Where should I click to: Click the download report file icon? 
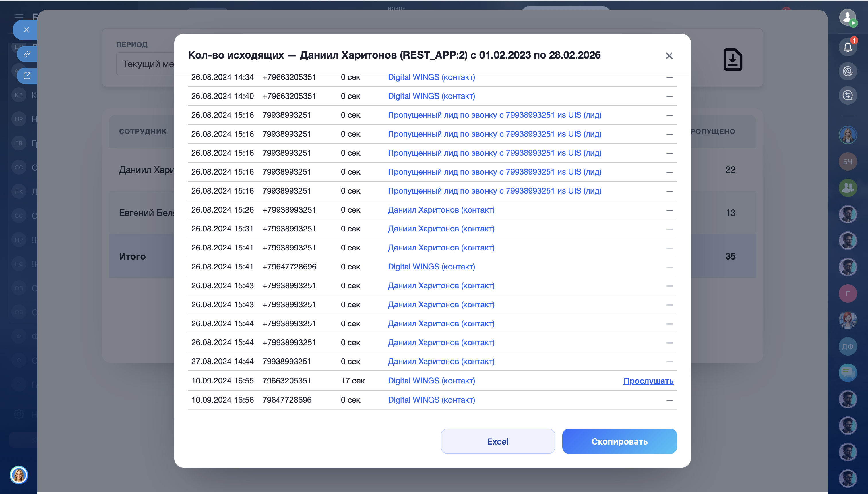point(733,60)
